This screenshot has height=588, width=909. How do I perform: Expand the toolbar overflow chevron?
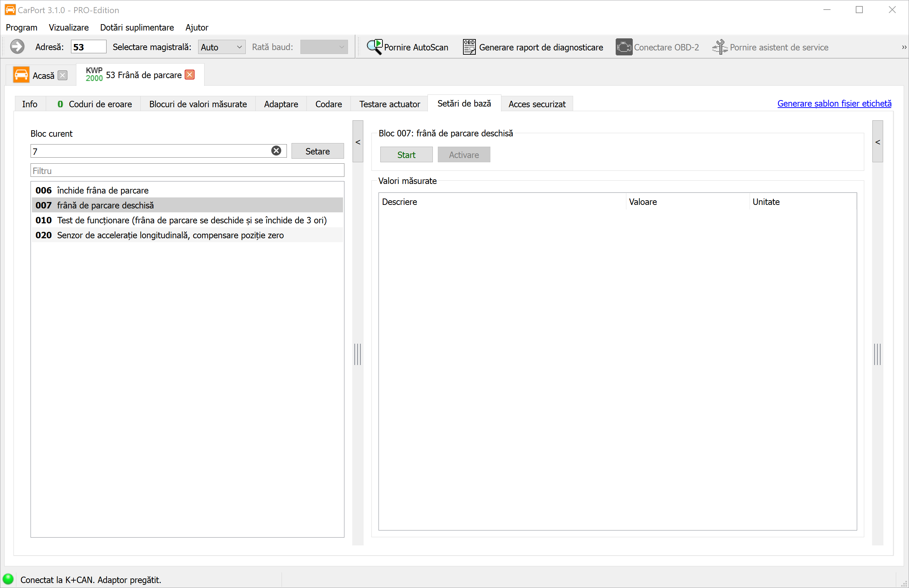click(904, 47)
